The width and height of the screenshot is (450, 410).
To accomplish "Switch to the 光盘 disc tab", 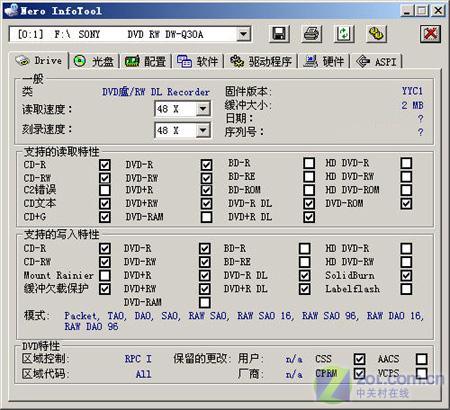I will [94, 61].
